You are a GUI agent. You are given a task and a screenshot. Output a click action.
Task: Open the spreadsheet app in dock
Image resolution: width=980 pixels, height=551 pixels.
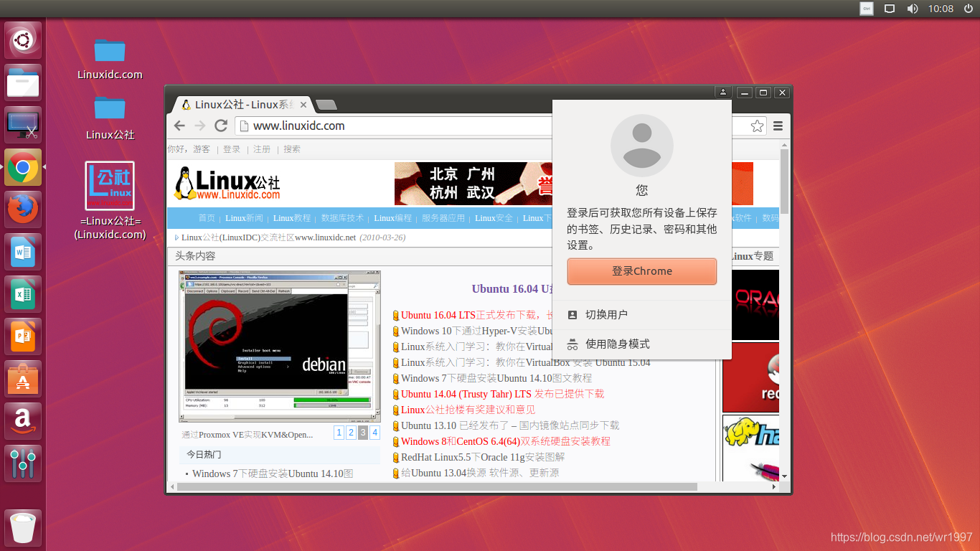click(x=23, y=294)
